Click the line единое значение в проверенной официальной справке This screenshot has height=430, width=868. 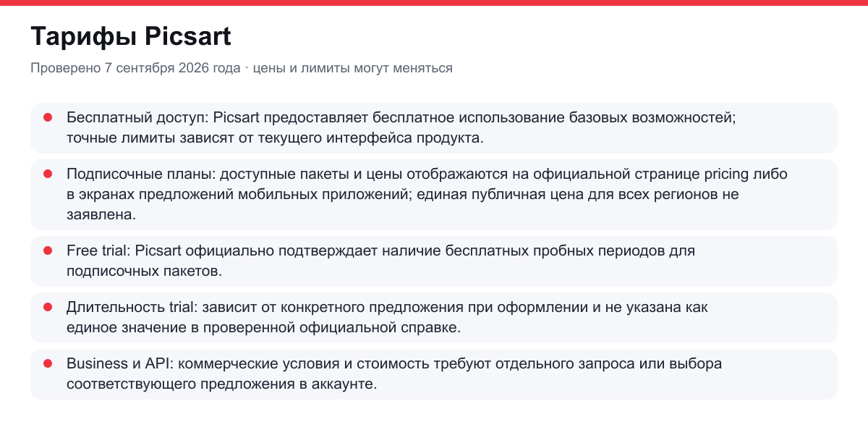(263, 327)
